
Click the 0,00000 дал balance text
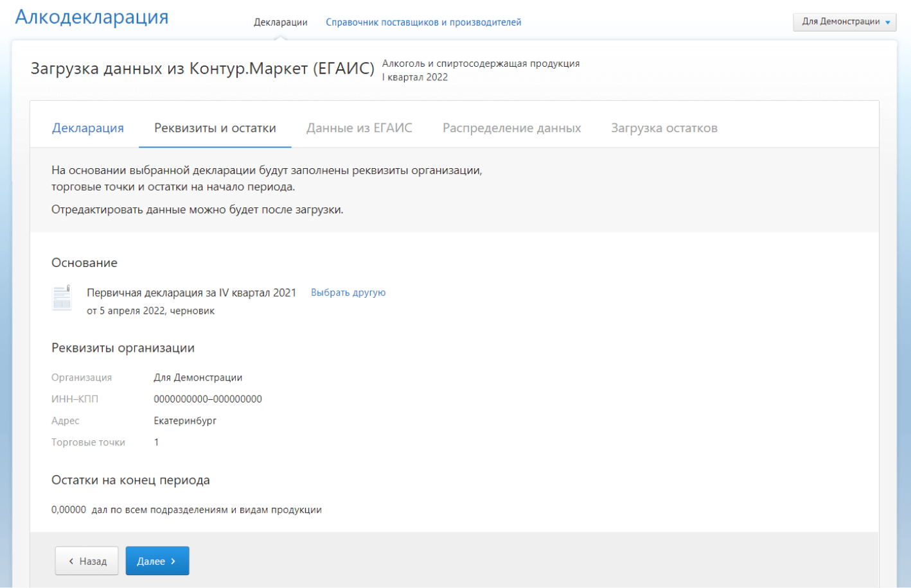pyautogui.click(x=186, y=510)
